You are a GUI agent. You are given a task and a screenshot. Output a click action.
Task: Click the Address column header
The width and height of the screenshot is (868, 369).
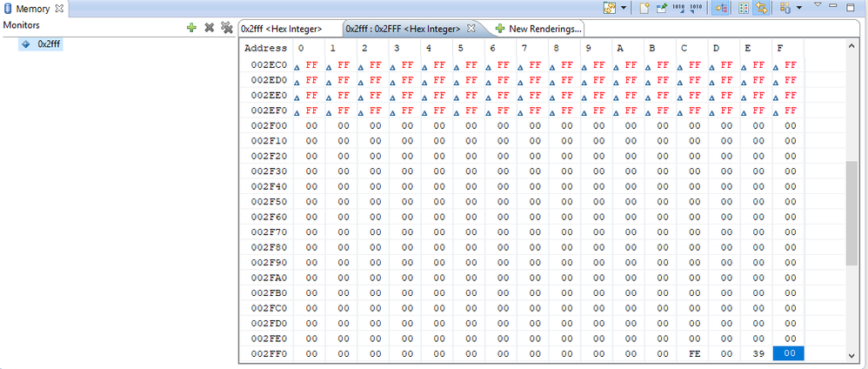pyautogui.click(x=266, y=48)
